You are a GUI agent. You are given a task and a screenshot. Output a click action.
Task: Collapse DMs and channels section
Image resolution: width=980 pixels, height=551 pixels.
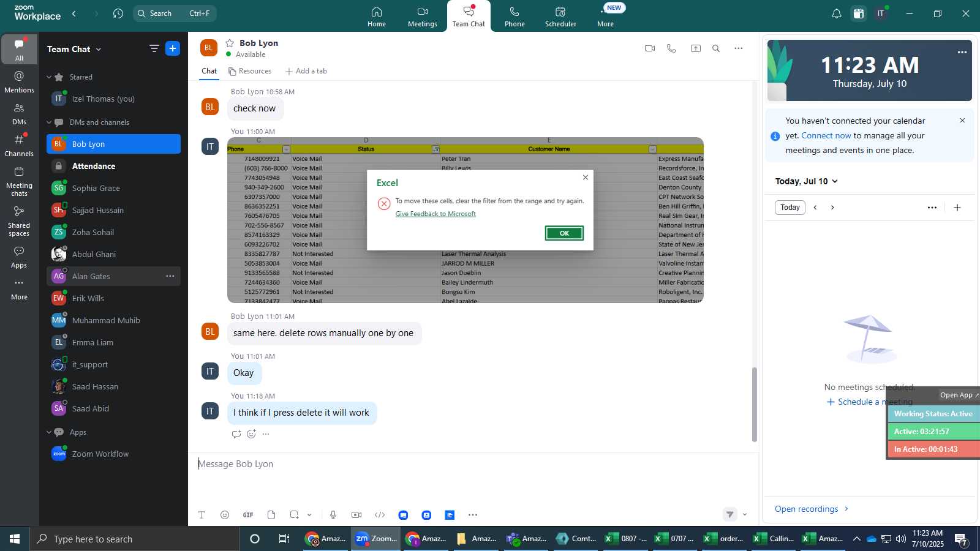(x=49, y=122)
